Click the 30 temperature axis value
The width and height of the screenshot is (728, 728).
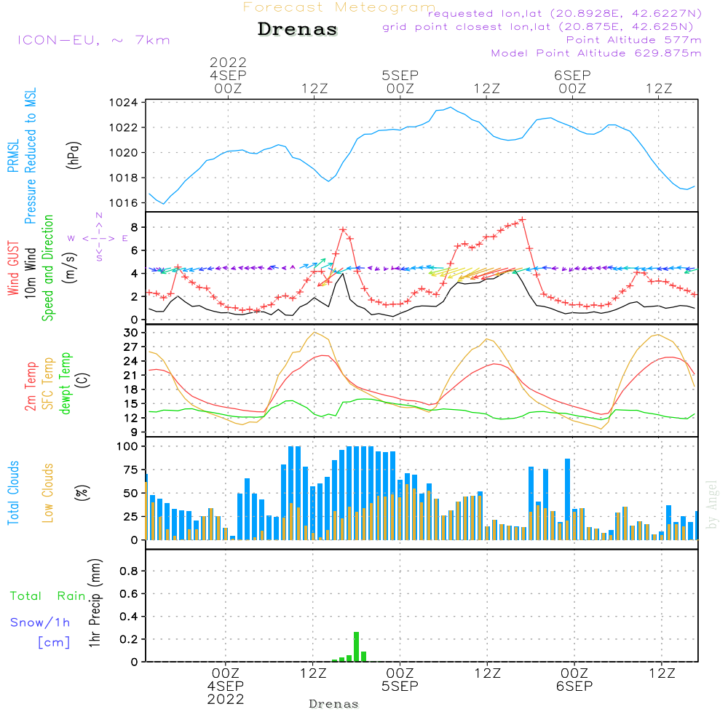[x=131, y=333]
